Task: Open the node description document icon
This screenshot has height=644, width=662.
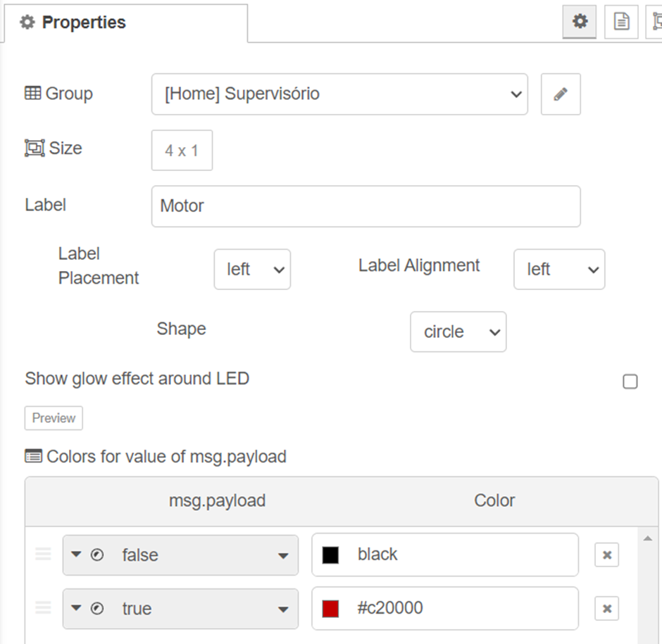Action: (621, 22)
